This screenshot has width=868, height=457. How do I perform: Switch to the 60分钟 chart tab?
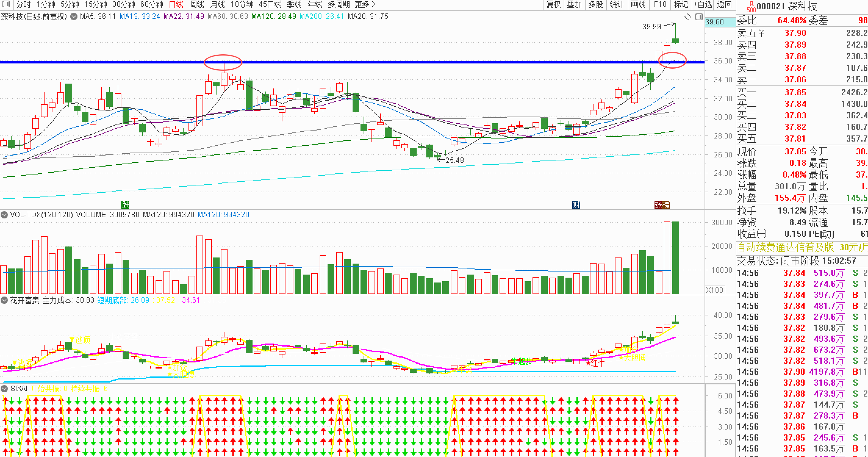pos(152,4)
